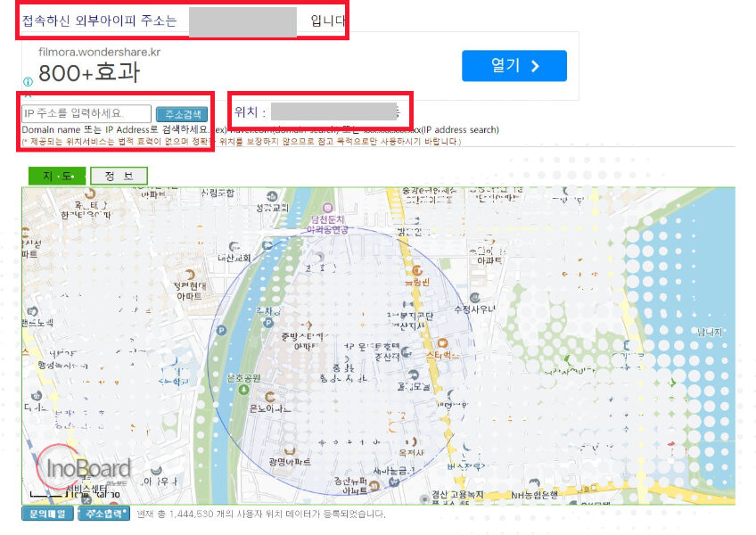Click the 남매지 lake label
756x535 pixels.
tap(710, 332)
